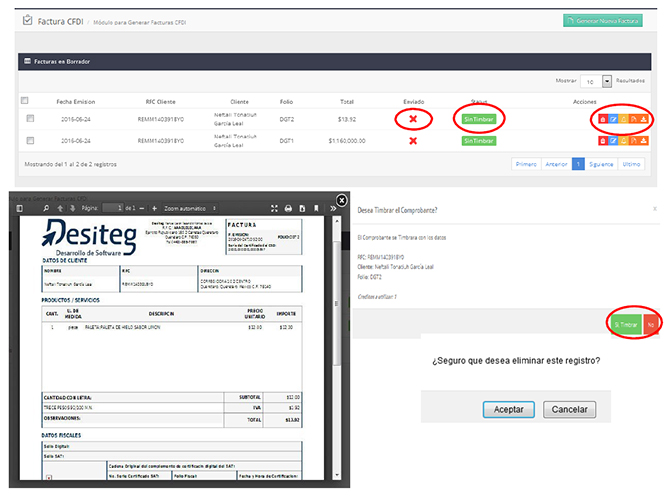Click the $13.92 total cell
Viewport: 666px width, 498px height.
pyautogui.click(x=347, y=119)
